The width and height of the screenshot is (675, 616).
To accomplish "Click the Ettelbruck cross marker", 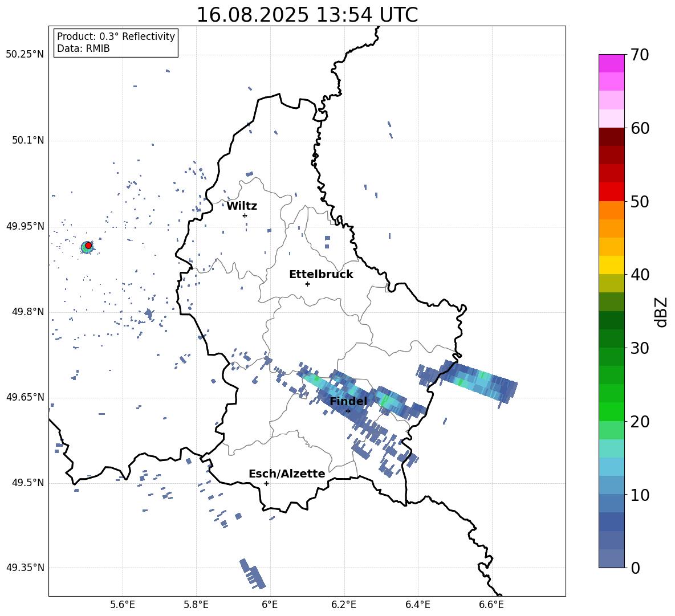I will pyautogui.click(x=307, y=284).
